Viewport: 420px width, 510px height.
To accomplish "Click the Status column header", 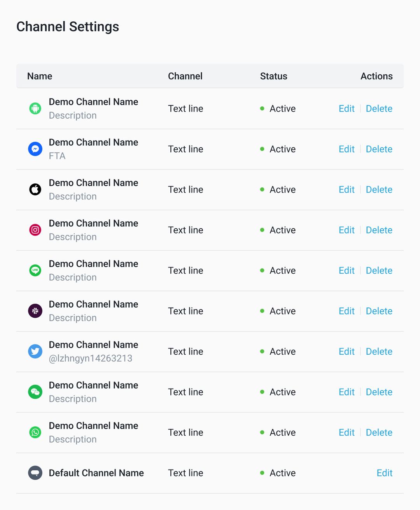I will pyautogui.click(x=273, y=76).
